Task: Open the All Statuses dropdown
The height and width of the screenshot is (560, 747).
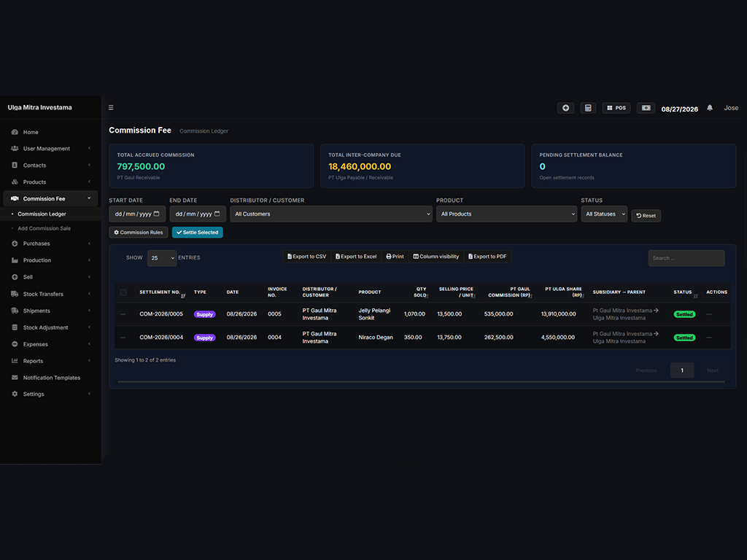Action: [x=604, y=214]
